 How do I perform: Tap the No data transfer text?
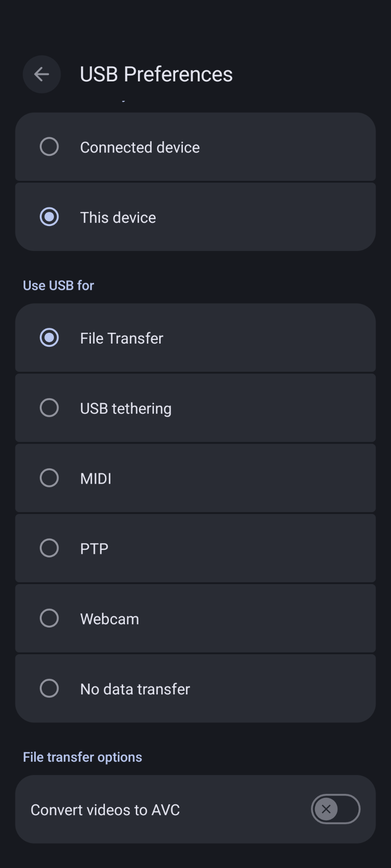pyautogui.click(x=135, y=689)
